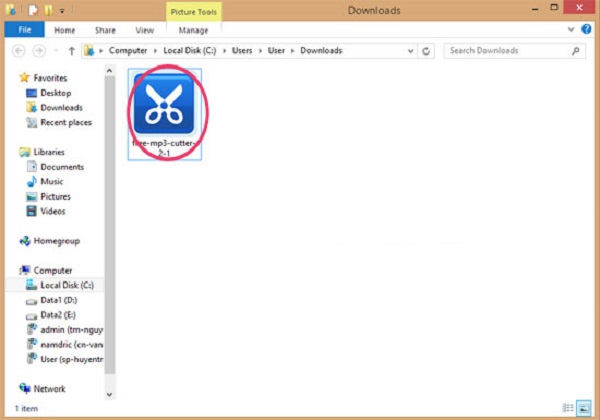Open the File menu tab
The height and width of the screenshot is (420, 600).
[x=24, y=30]
